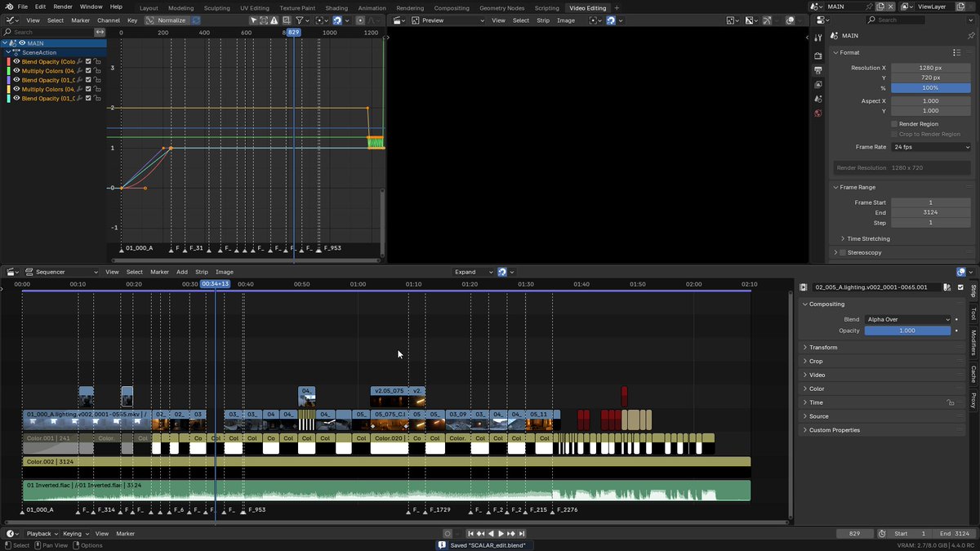This screenshot has width=980, height=551.
Task: Open the Key menu in graph editor
Action: point(132,20)
